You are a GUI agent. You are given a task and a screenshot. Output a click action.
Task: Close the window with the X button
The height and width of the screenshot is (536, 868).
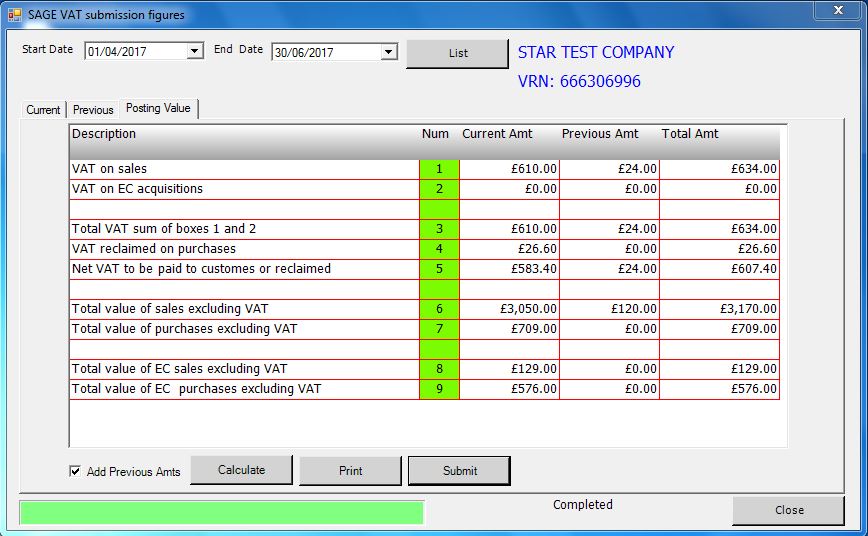pos(838,10)
